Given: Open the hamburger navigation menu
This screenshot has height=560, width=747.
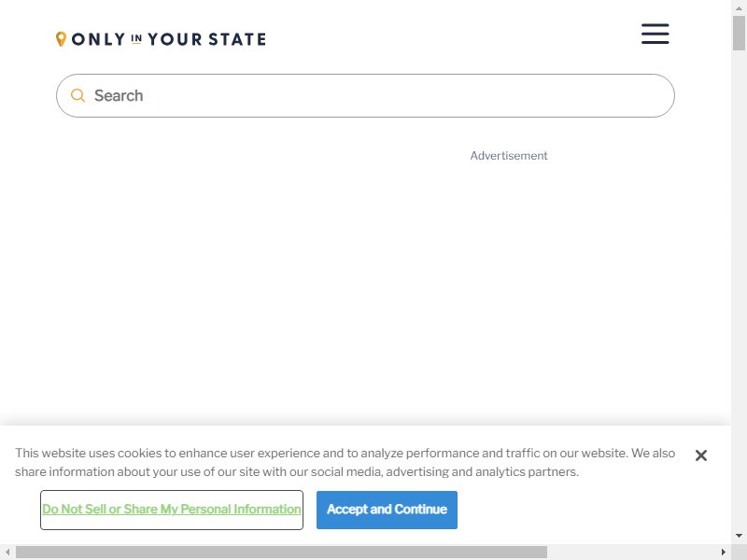Looking at the screenshot, I should click(655, 34).
